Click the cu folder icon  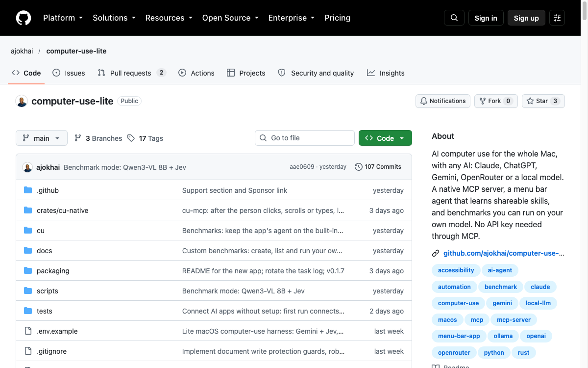28,231
